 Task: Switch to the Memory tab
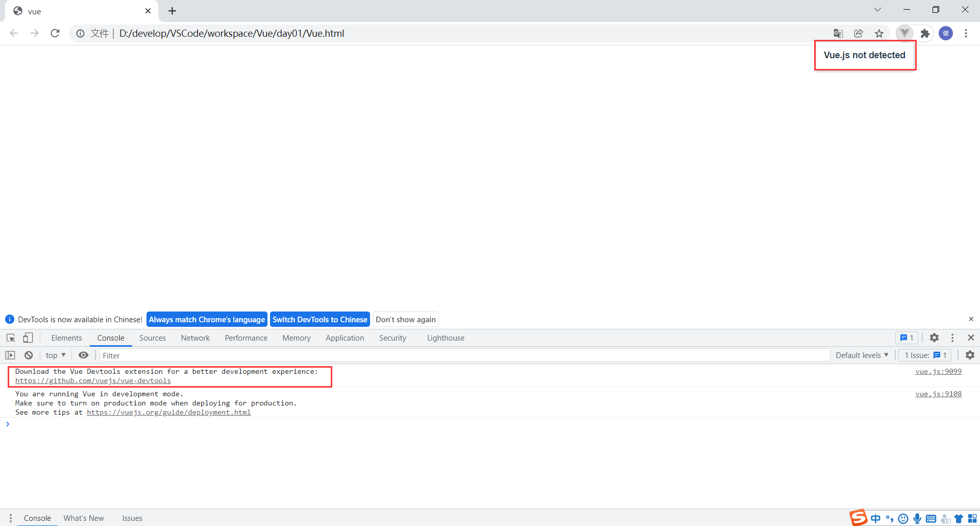(297, 338)
